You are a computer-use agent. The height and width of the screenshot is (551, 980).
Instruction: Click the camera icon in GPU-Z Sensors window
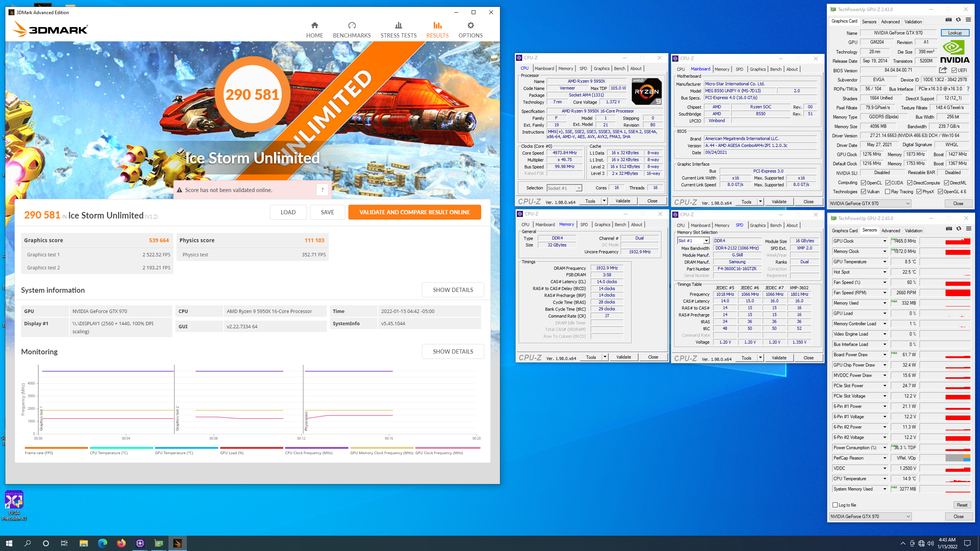tap(949, 229)
